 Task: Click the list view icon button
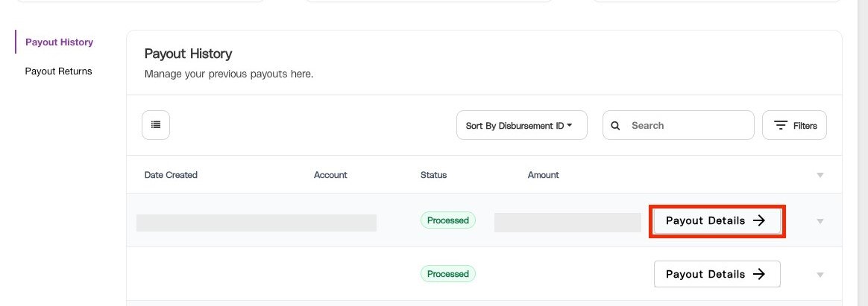point(156,125)
